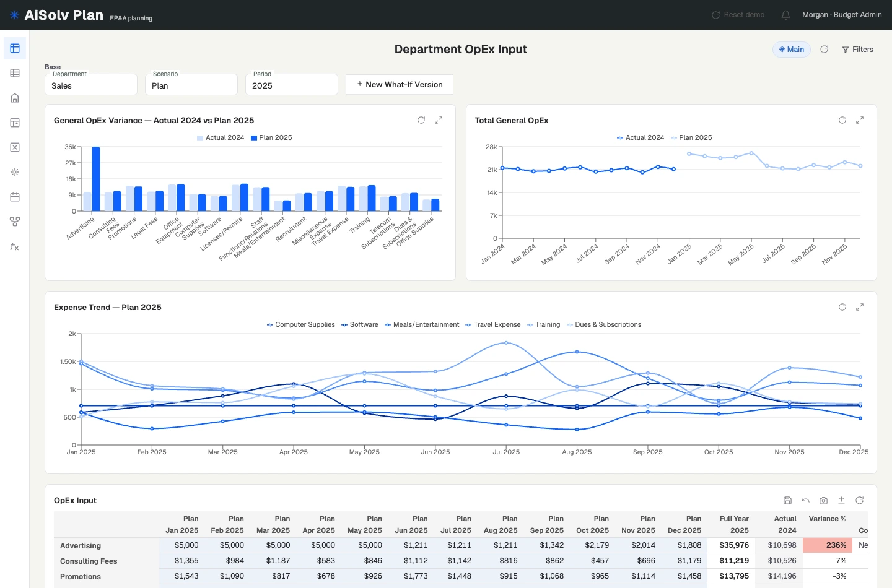Open the layout panel icon in sidebar

[x=15, y=123]
